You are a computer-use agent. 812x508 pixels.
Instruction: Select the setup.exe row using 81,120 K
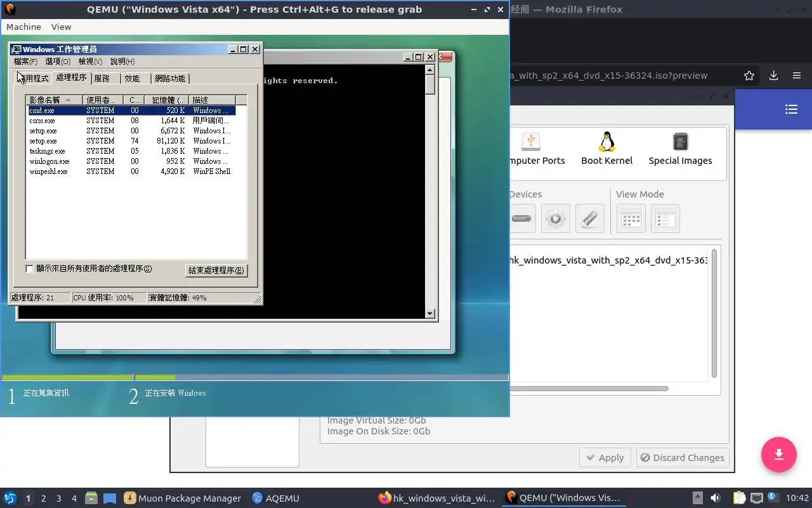(131, 141)
